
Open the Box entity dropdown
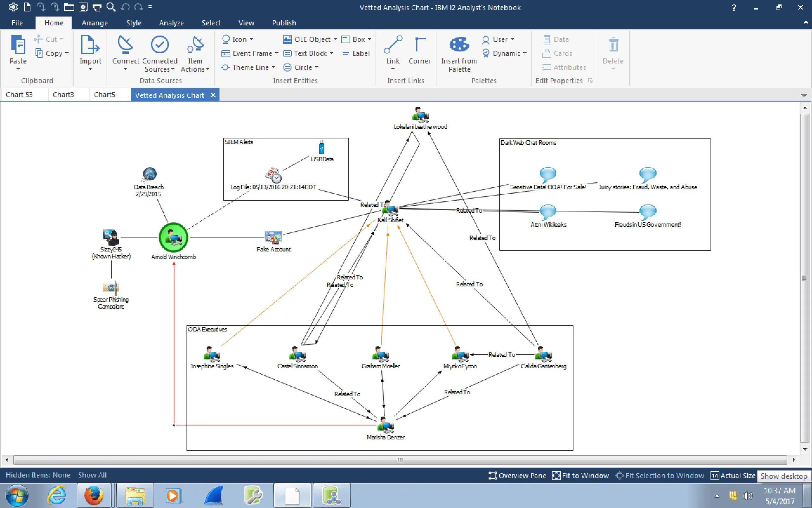click(x=370, y=39)
